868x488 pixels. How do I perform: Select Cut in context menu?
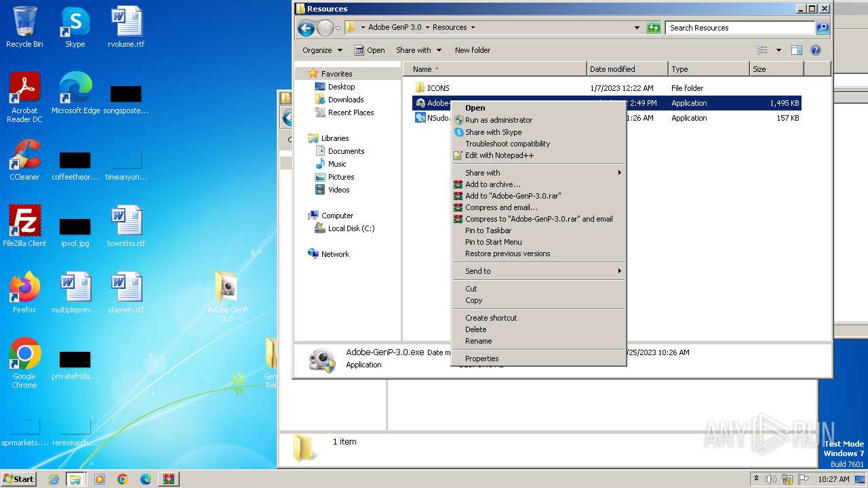pos(538,289)
